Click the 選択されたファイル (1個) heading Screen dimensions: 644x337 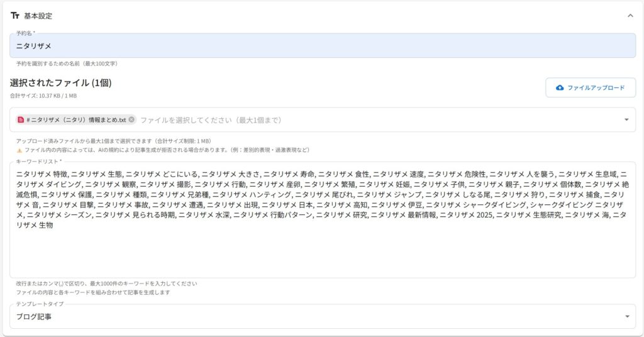tap(60, 83)
